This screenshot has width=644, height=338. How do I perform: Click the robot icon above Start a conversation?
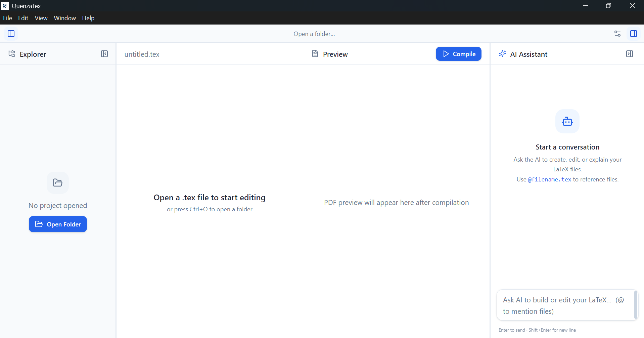pos(567,121)
